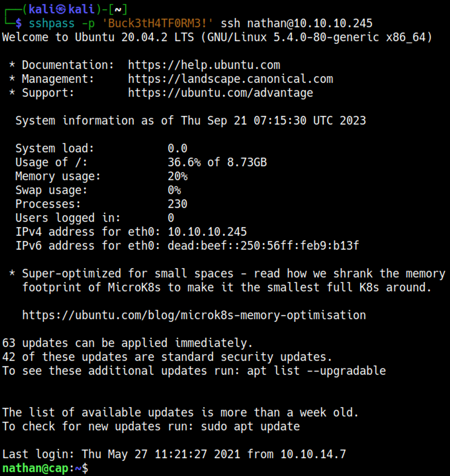Click the system information date line
Image resolution: width=450 pixels, height=476 pixels.
[x=191, y=120]
